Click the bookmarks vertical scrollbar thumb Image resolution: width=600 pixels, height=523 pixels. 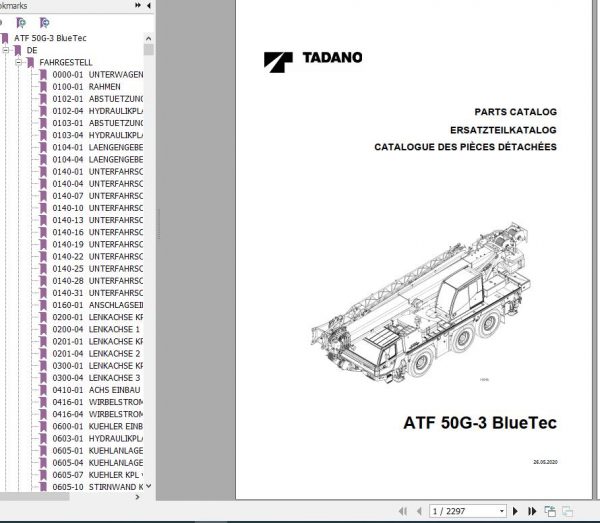pos(148,50)
